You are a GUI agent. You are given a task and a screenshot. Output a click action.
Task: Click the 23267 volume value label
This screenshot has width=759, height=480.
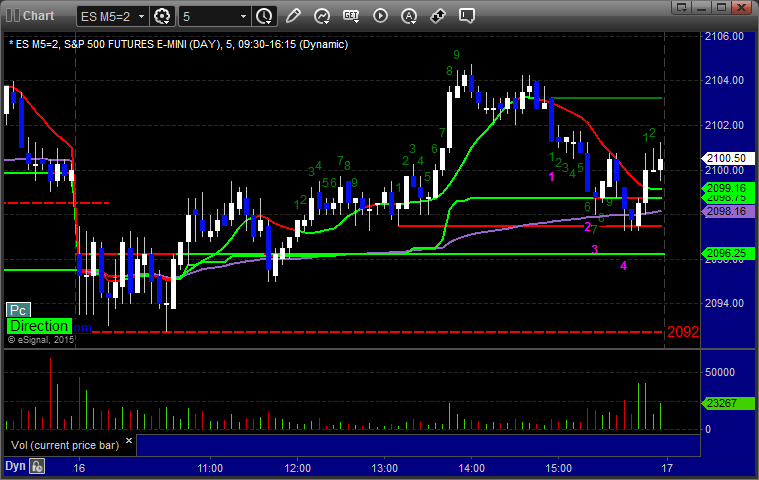coord(728,403)
